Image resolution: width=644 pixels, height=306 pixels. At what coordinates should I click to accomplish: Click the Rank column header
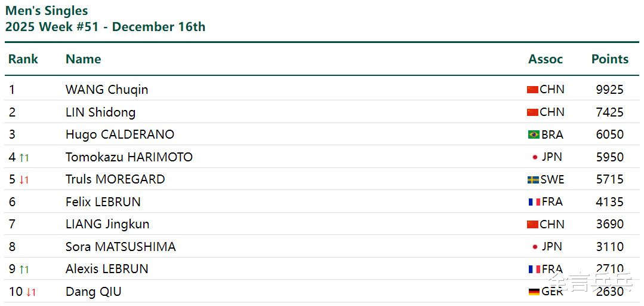[23, 59]
